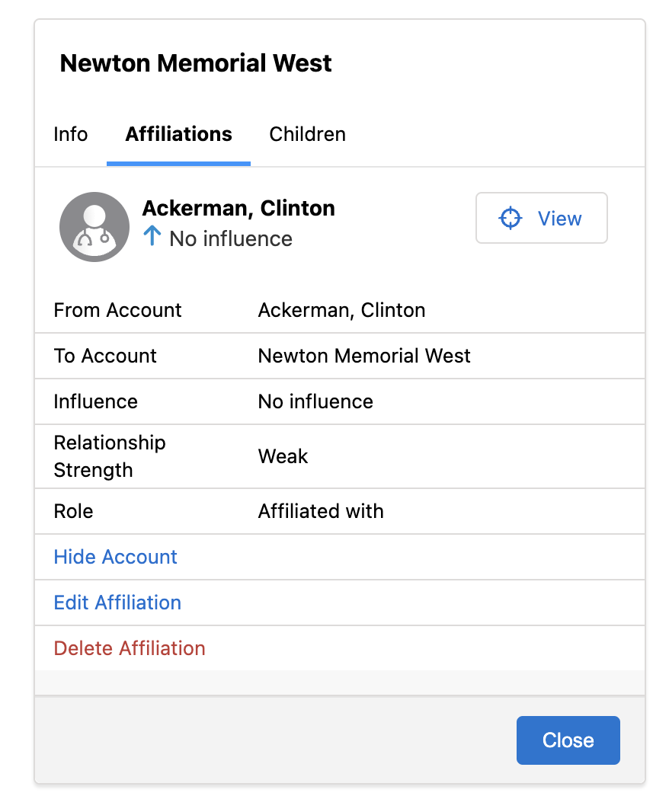Click the Weak relationship strength value
The image size is (669, 812).
pos(283,456)
